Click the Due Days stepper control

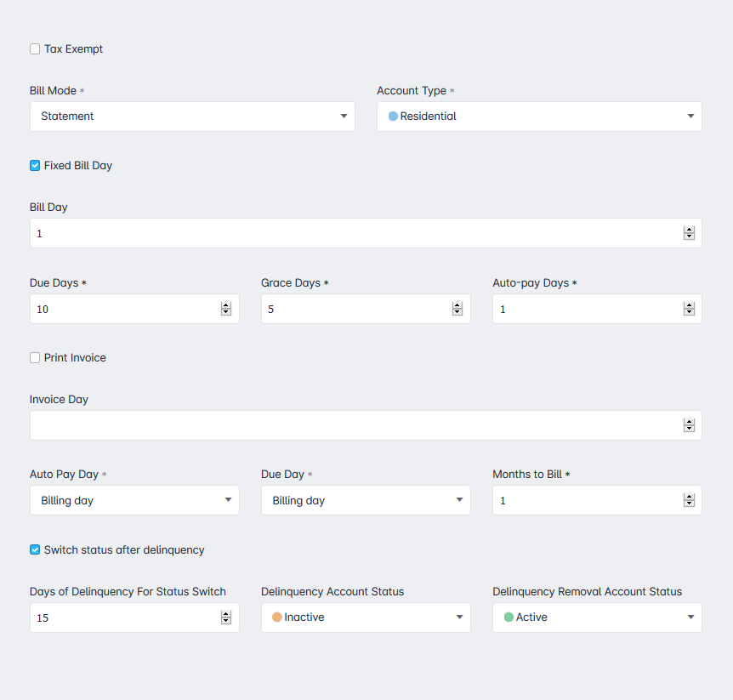(226, 309)
